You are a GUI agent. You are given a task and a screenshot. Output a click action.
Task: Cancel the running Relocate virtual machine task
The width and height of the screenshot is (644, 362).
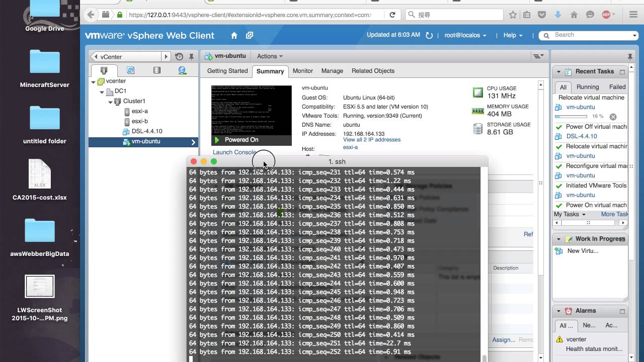click(613, 117)
